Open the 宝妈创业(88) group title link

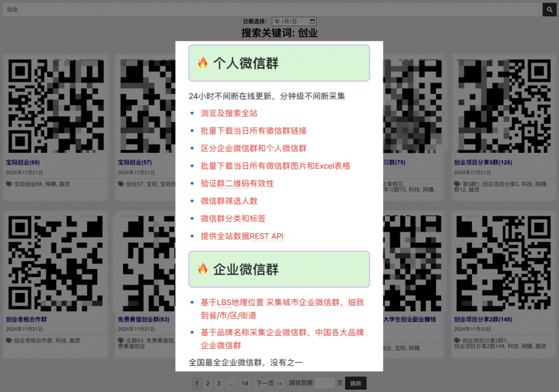click(23, 162)
